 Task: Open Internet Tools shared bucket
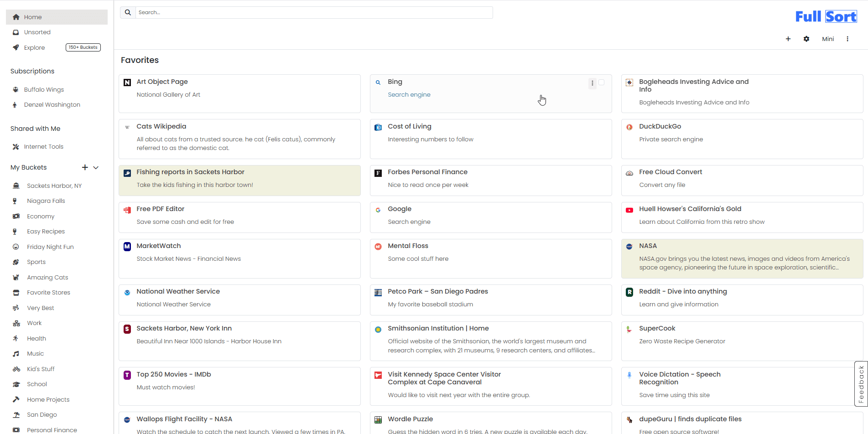pyautogui.click(x=43, y=146)
